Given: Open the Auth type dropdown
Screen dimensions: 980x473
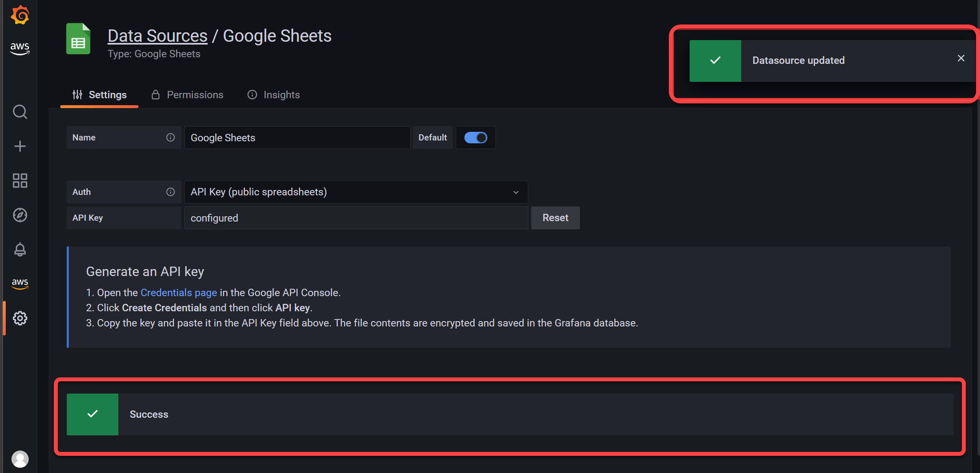Looking at the screenshot, I should coord(356,192).
